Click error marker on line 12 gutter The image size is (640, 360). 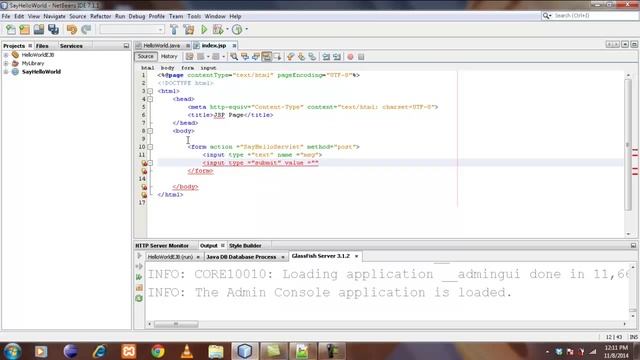tap(144, 163)
